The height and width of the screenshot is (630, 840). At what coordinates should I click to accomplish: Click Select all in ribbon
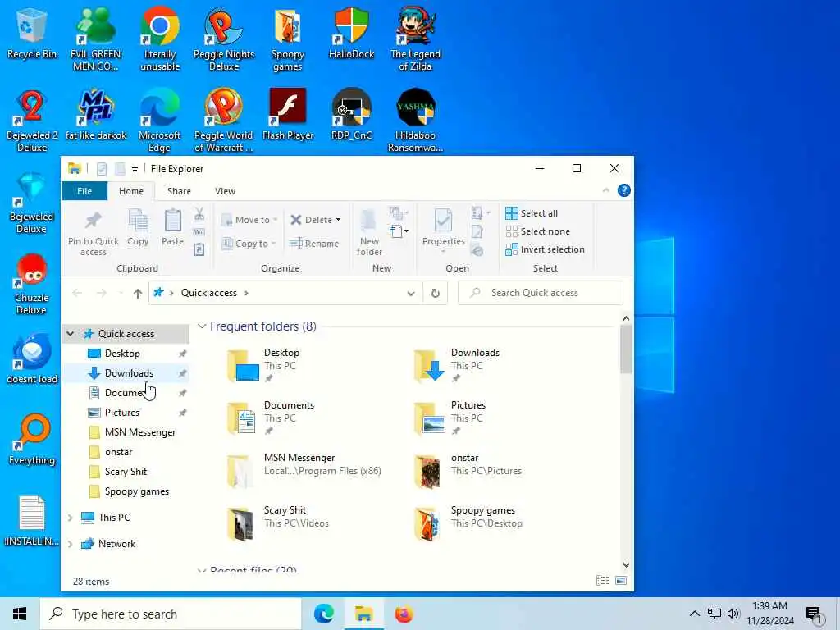pos(532,213)
